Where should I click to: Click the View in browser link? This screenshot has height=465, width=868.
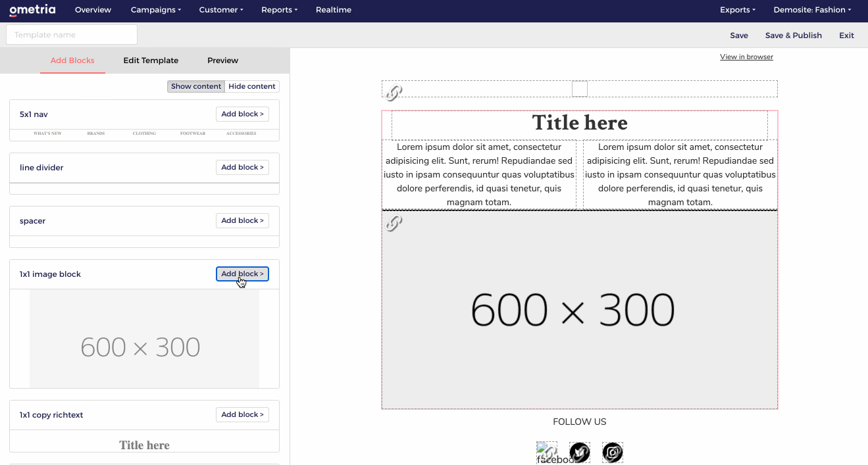tap(746, 57)
